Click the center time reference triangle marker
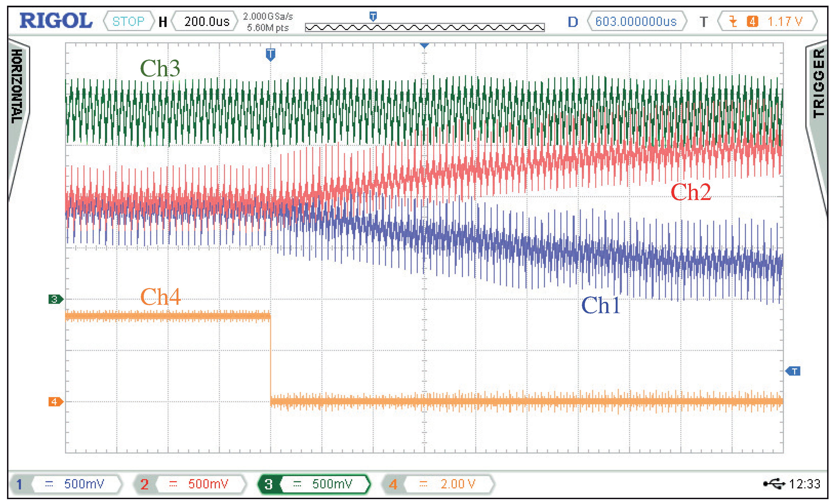 [x=424, y=45]
